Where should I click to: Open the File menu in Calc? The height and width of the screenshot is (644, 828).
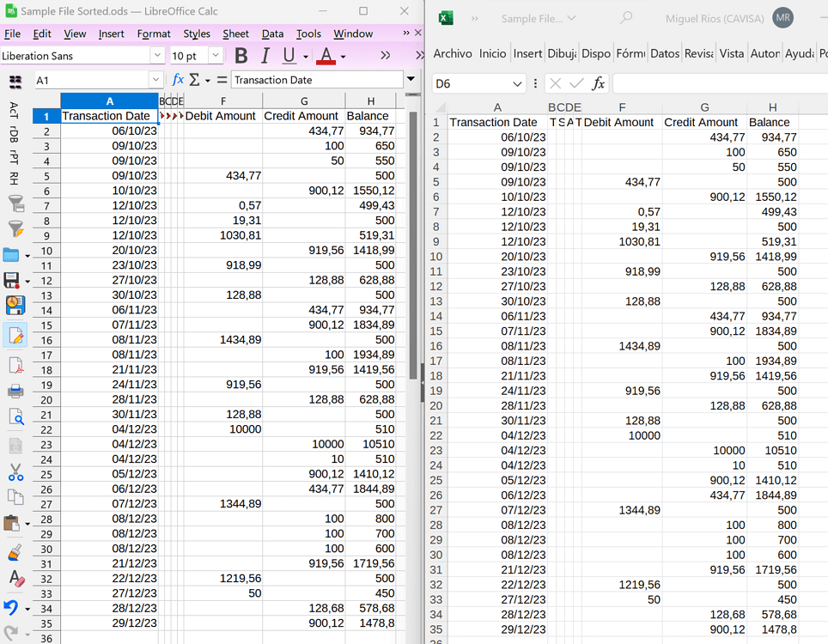pyautogui.click(x=12, y=33)
